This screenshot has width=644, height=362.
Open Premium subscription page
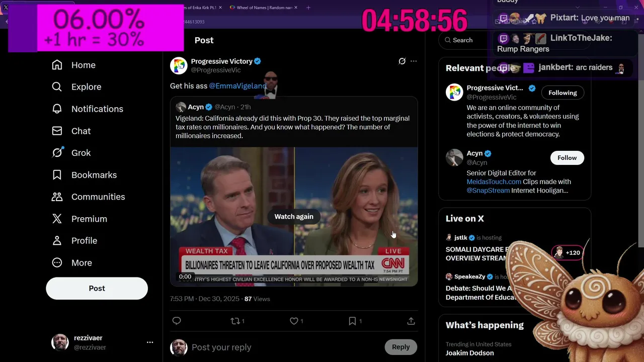click(79, 219)
